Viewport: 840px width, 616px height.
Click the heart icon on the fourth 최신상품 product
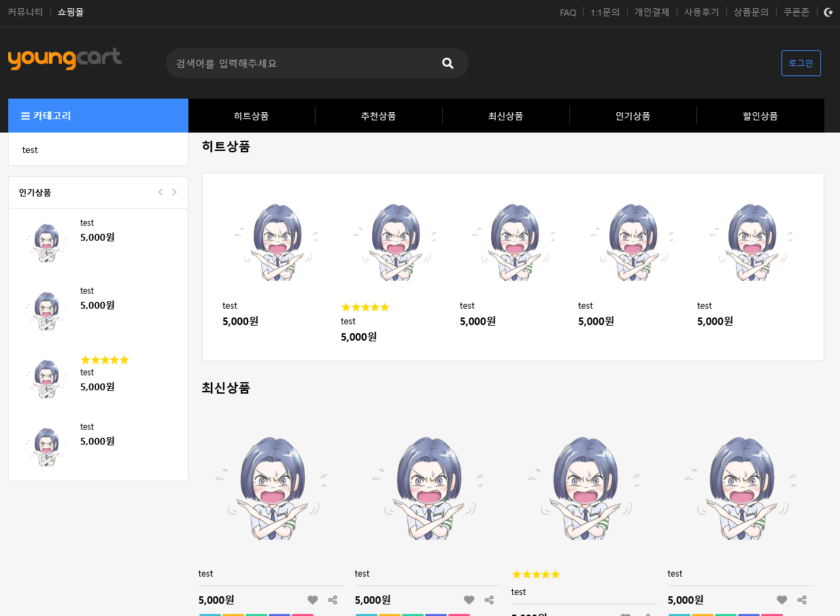[782, 600]
